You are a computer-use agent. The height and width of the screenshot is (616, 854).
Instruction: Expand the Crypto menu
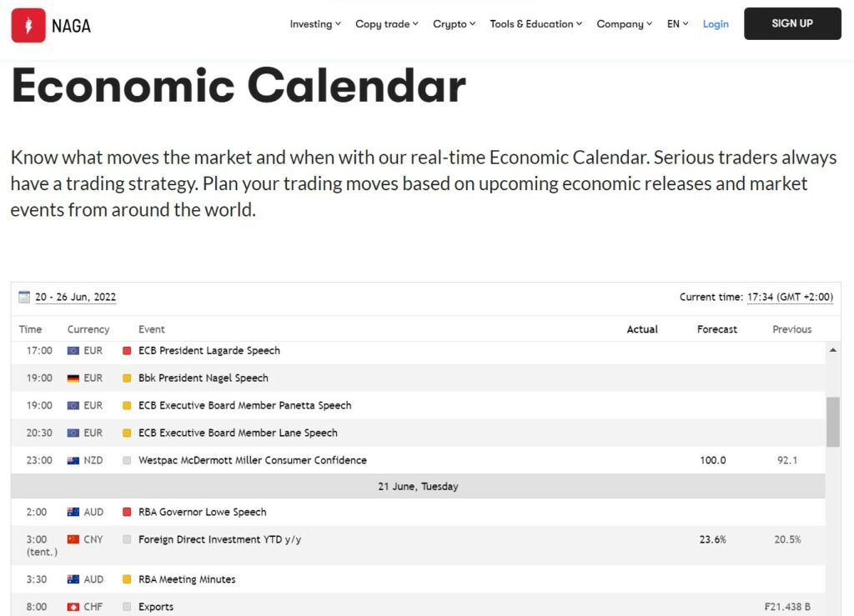(455, 24)
